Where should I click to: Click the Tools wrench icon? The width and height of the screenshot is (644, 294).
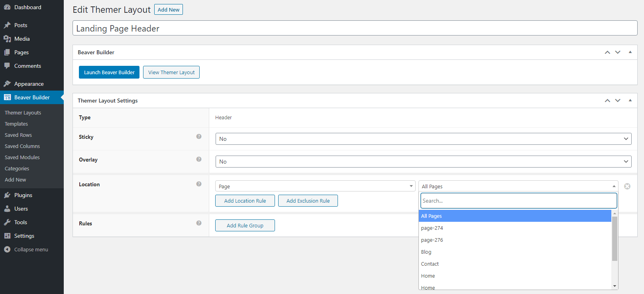click(x=7, y=222)
